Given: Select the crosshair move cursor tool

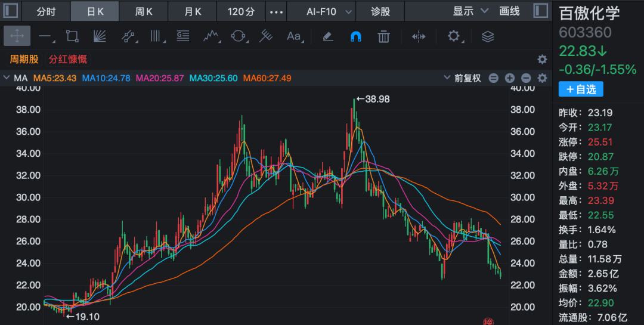Looking at the screenshot, I should [17, 36].
